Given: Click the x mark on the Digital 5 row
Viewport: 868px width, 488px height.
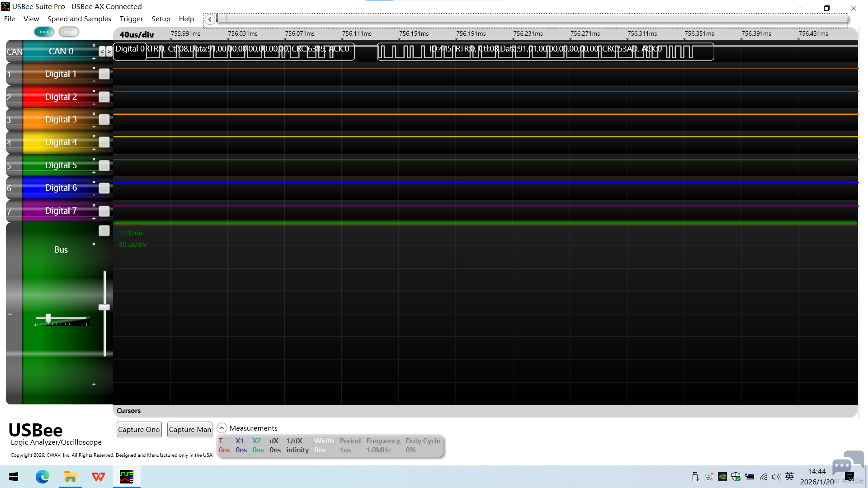Looking at the screenshot, I should pos(94,159).
